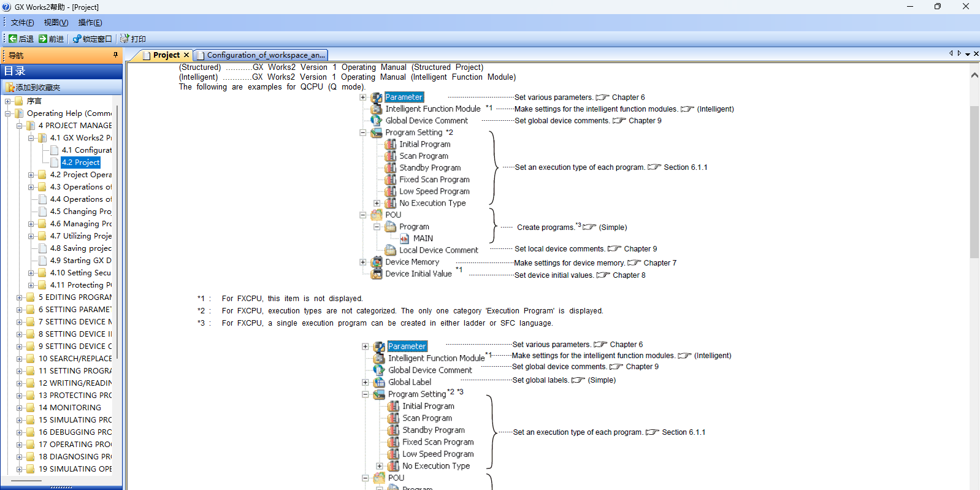Open the 4.8 Saving projec topic
Image resolution: width=980 pixels, height=490 pixels.
click(81, 248)
